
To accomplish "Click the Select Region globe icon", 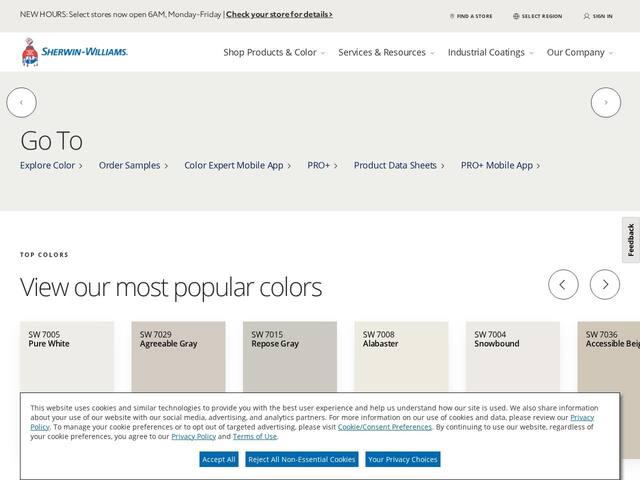I will pyautogui.click(x=516, y=16).
